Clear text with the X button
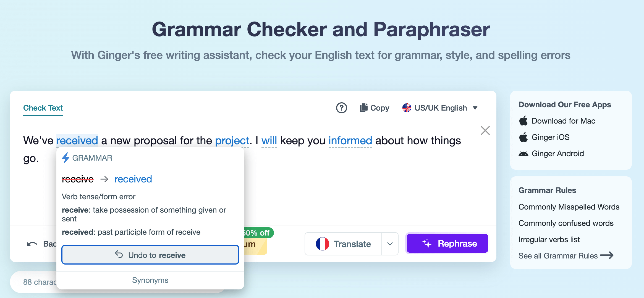Screen dimensions: 644x298 [x=485, y=130]
